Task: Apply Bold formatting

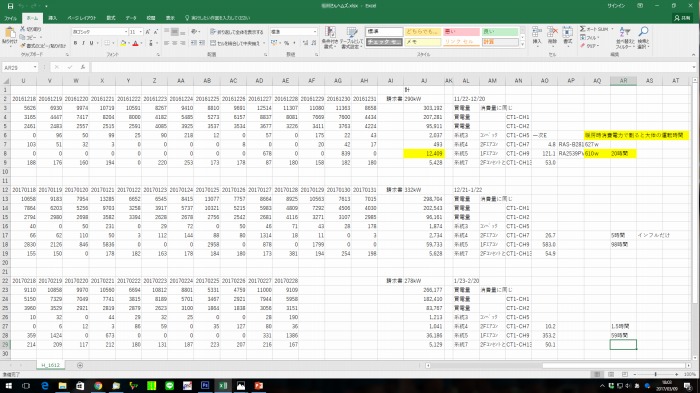Action: tap(75, 43)
